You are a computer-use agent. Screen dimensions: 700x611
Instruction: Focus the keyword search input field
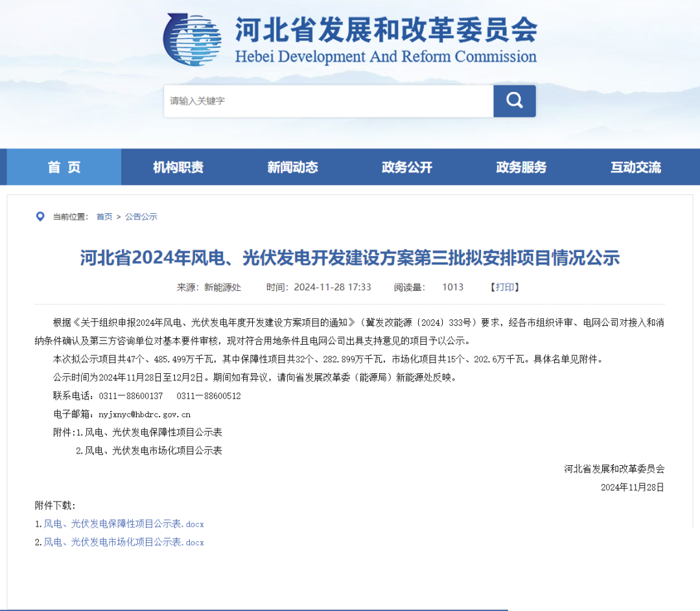pyautogui.click(x=329, y=101)
